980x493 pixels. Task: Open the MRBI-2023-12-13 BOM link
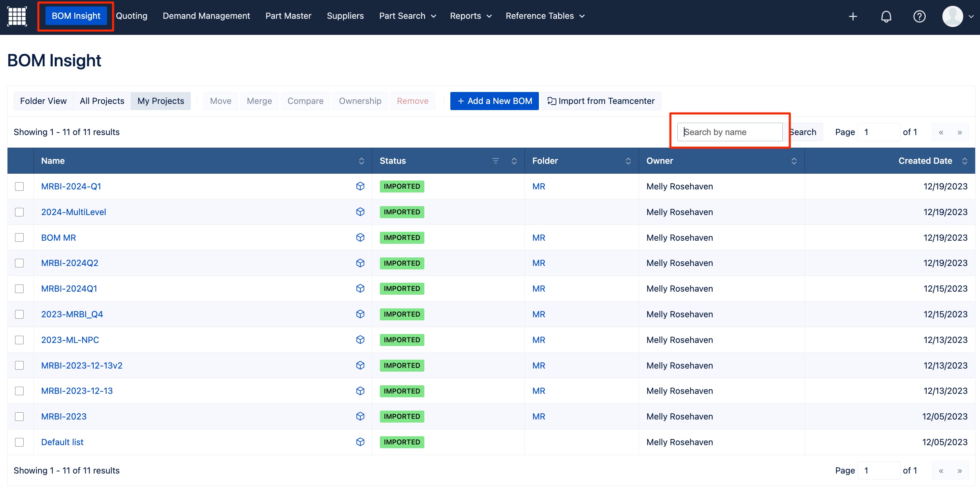pos(77,391)
